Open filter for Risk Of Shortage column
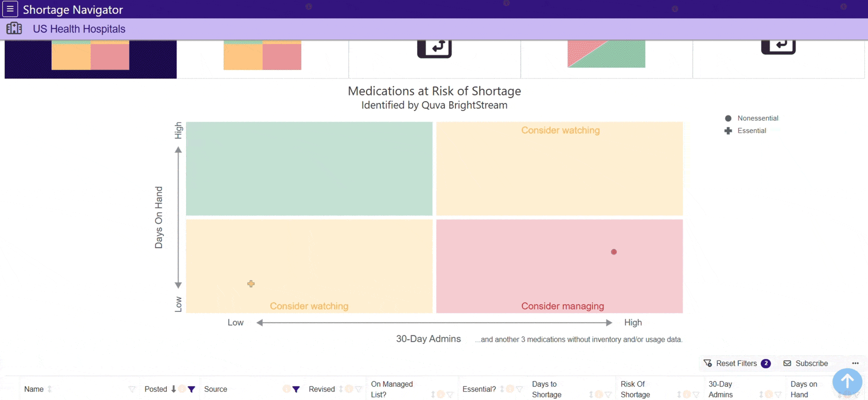The image size is (868, 400). click(696, 394)
